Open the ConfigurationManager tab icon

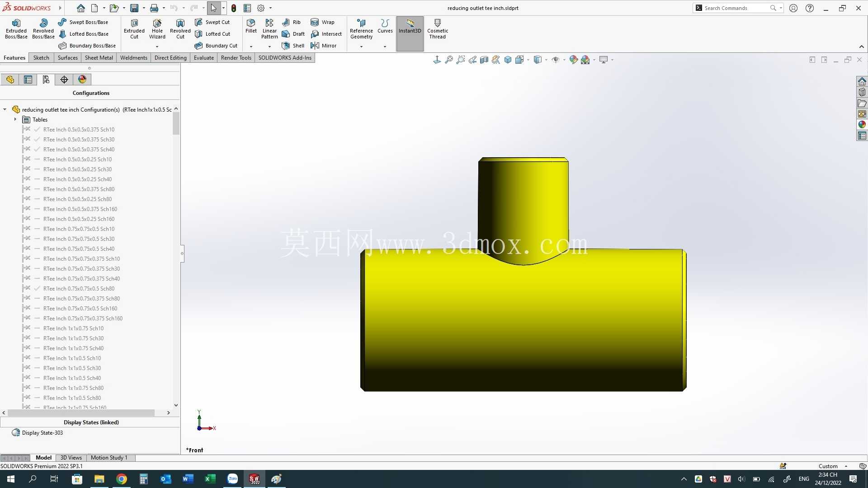46,80
